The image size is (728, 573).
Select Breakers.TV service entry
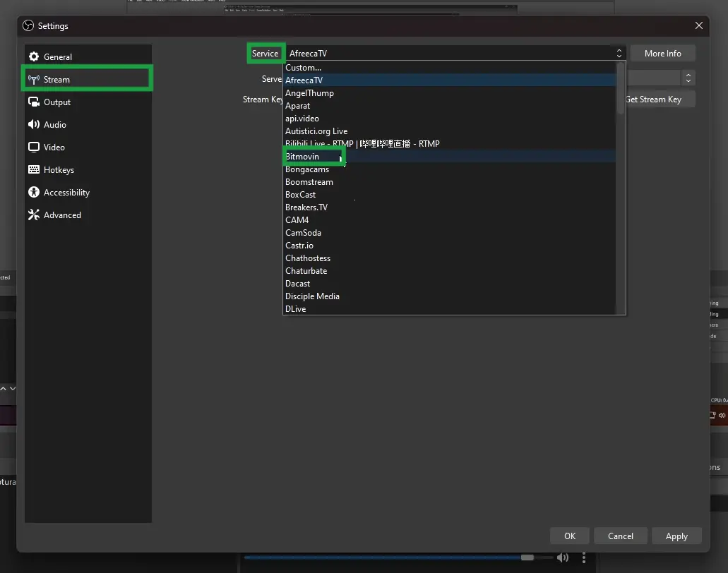(x=449, y=207)
